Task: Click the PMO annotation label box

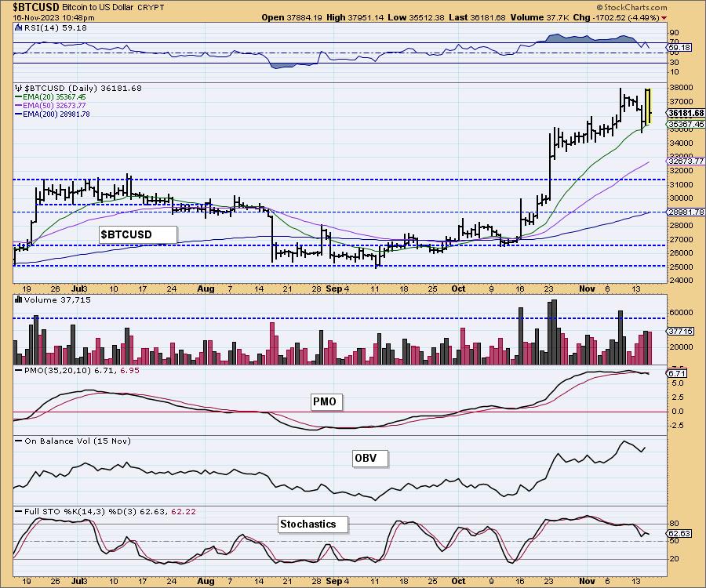Action: click(x=326, y=401)
